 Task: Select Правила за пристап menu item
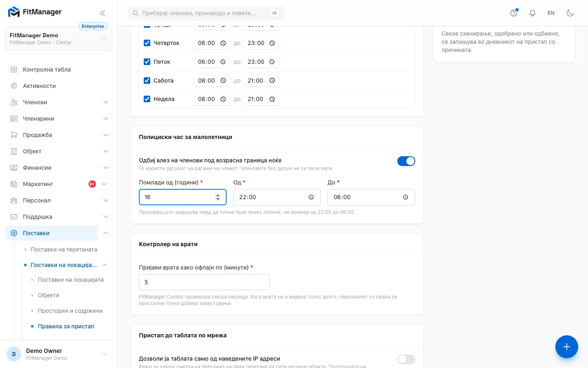pos(66,326)
